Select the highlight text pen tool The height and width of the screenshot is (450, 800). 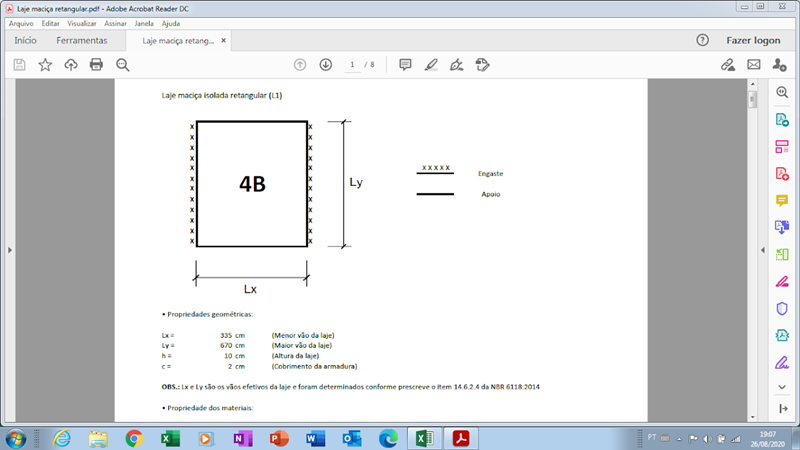[x=431, y=65]
